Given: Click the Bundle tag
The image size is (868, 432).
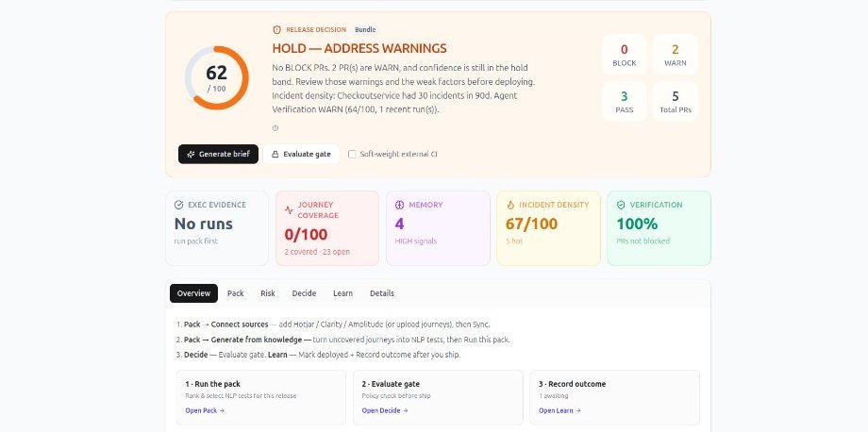Looking at the screenshot, I should [x=365, y=30].
